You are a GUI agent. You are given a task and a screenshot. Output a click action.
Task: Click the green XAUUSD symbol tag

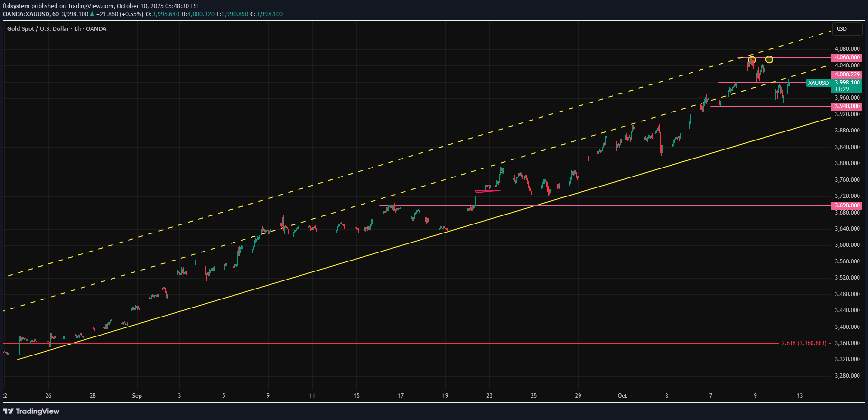pyautogui.click(x=818, y=83)
